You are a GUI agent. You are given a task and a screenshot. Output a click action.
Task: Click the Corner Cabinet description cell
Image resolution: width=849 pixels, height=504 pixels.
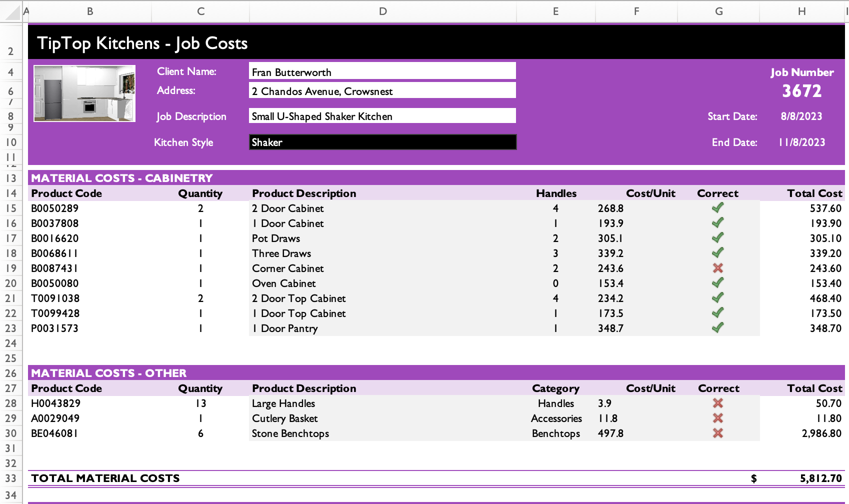coord(382,268)
